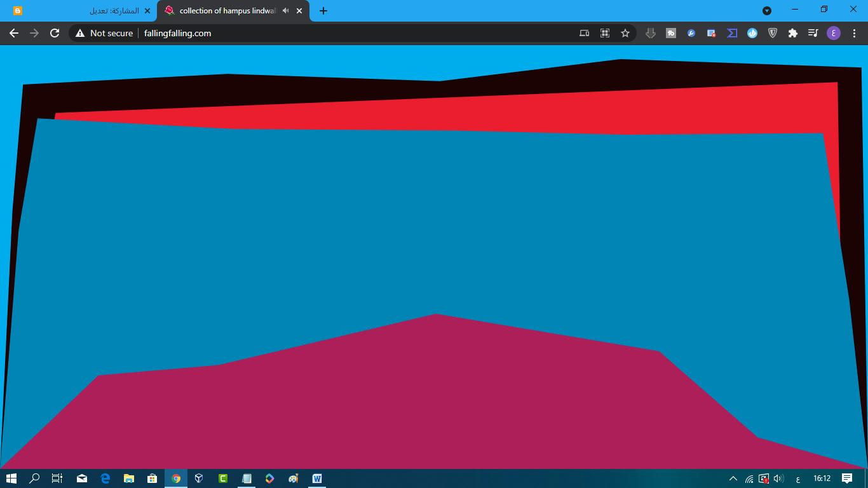Bookmark this page with the star
Viewport: 868px width, 488px height.
click(x=625, y=33)
